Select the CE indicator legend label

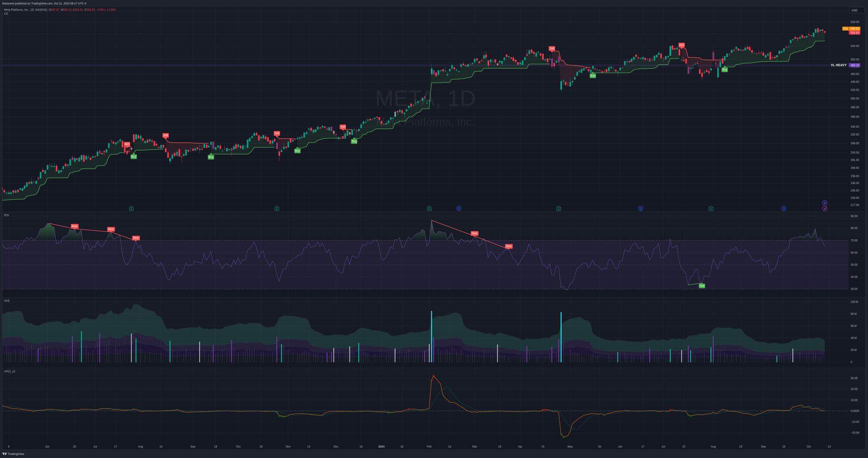(6, 14)
